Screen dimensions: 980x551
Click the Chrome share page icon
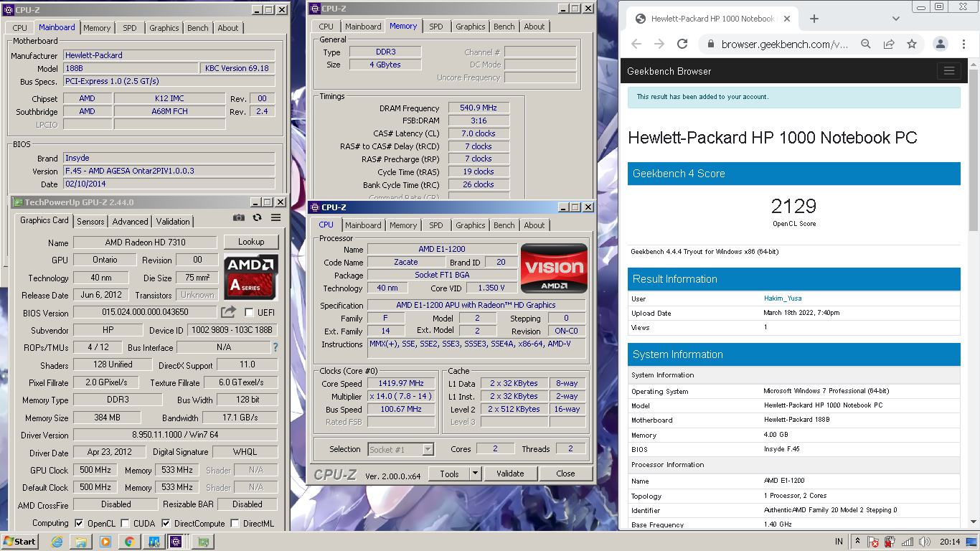tap(889, 44)
